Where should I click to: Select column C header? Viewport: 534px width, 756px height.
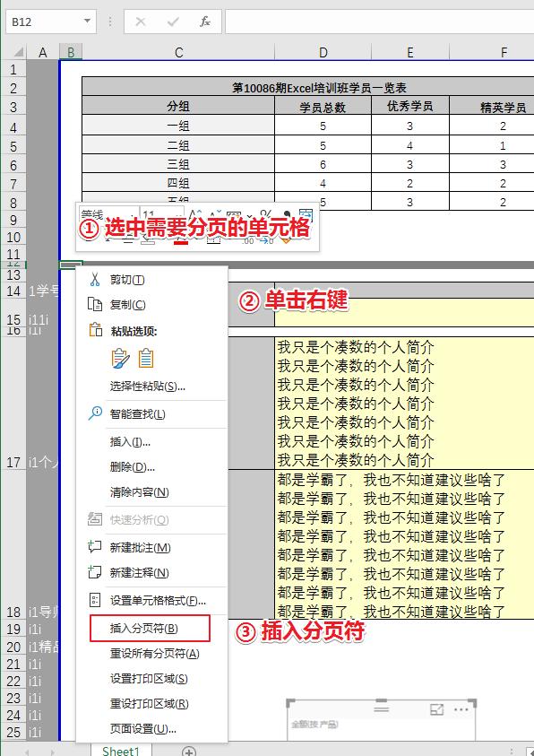[178, 52]
